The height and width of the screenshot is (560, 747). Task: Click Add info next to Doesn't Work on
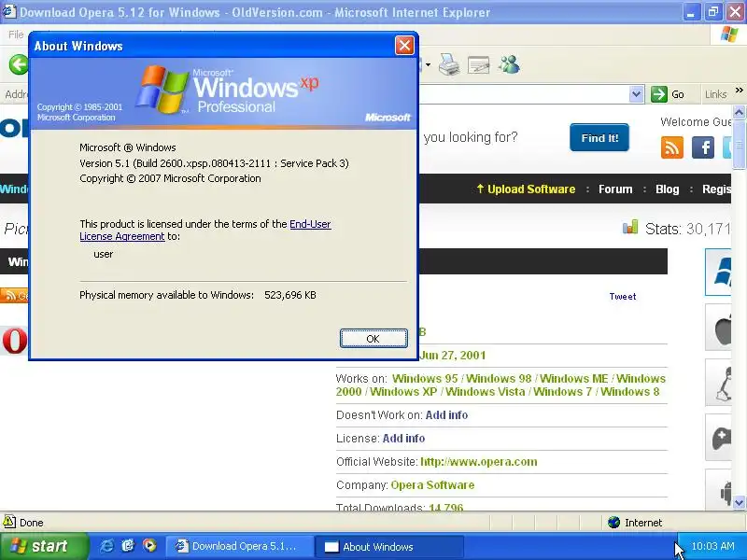446,415
